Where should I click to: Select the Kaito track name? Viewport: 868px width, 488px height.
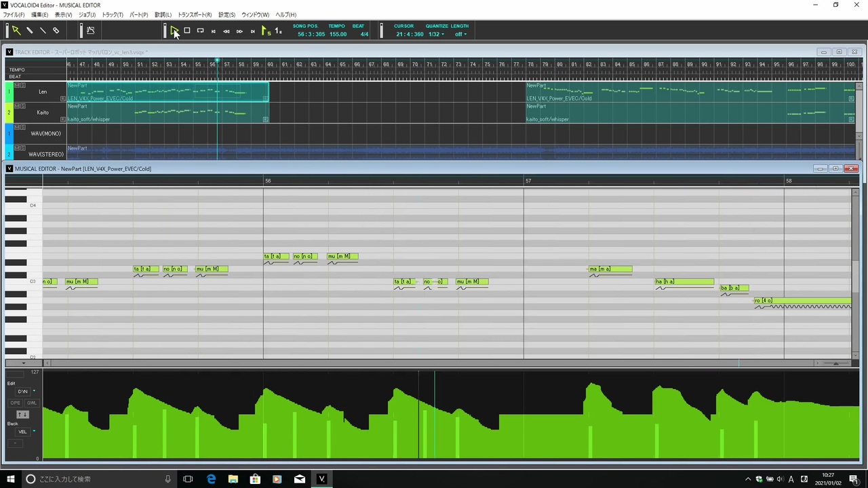click(x=43, y=113)
